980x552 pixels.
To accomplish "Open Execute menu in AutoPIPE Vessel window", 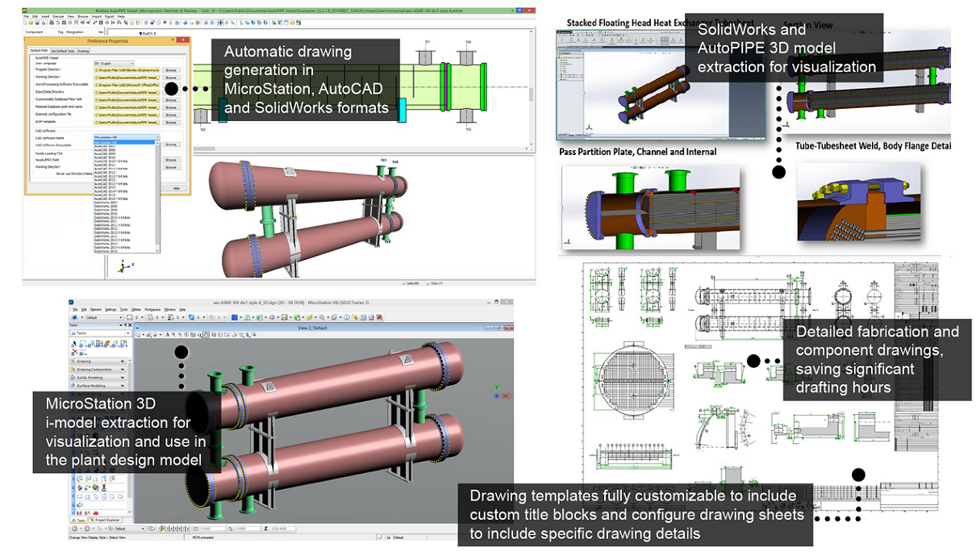I will pos(58,16).
